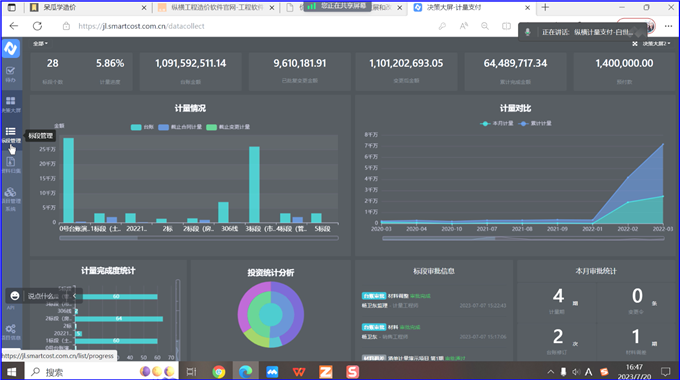Click the fullscreen expand icon beside 决策大屏2
This screenshot has height=380, width=680.
click(634, 44)
